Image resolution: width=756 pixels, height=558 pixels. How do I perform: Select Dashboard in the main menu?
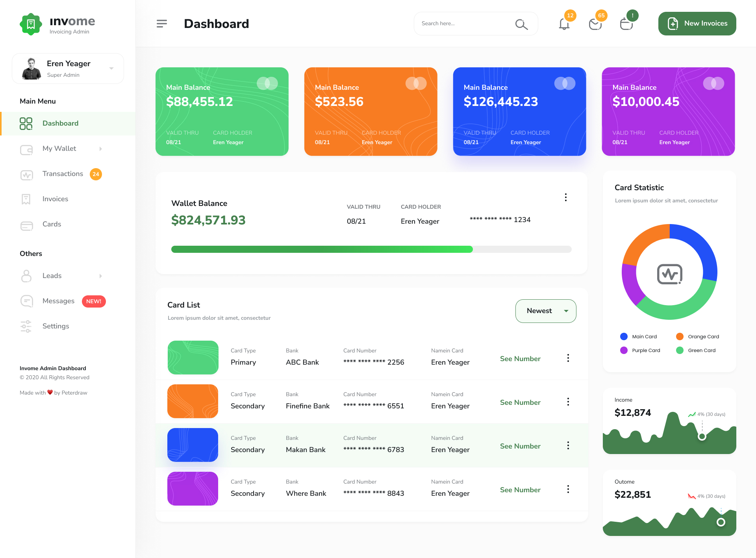(x=60, y=123)
